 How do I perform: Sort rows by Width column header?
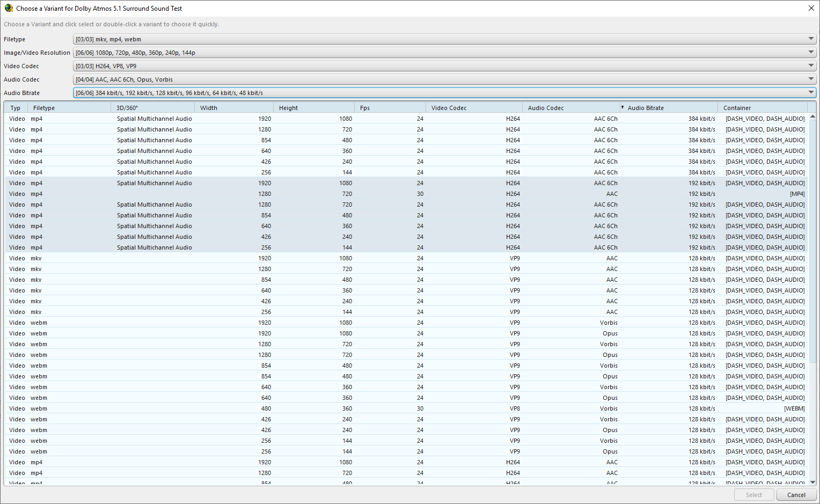234,108
